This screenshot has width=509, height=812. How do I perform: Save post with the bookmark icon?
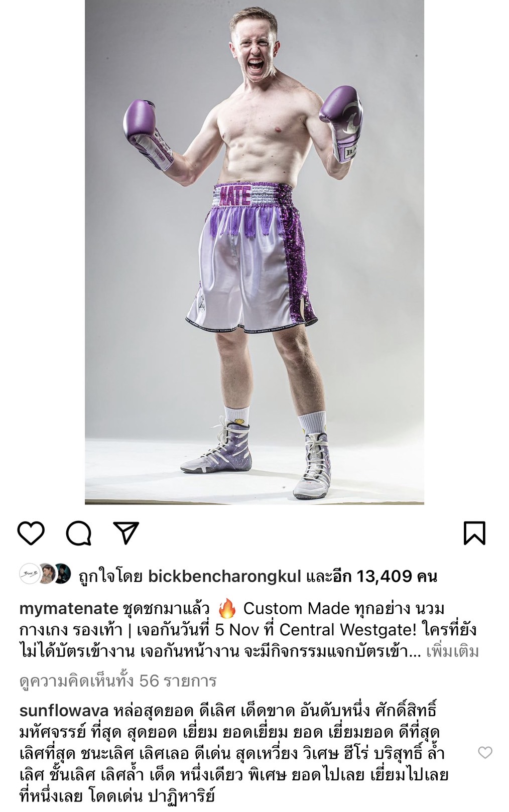pyautogui.click(x=474, y=533)
